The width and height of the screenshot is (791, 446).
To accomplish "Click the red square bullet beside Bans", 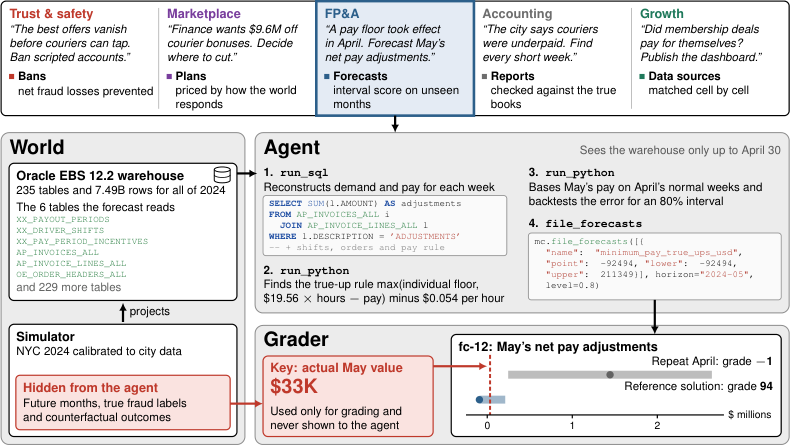I will pyautogui.click(x=12, y=77).
